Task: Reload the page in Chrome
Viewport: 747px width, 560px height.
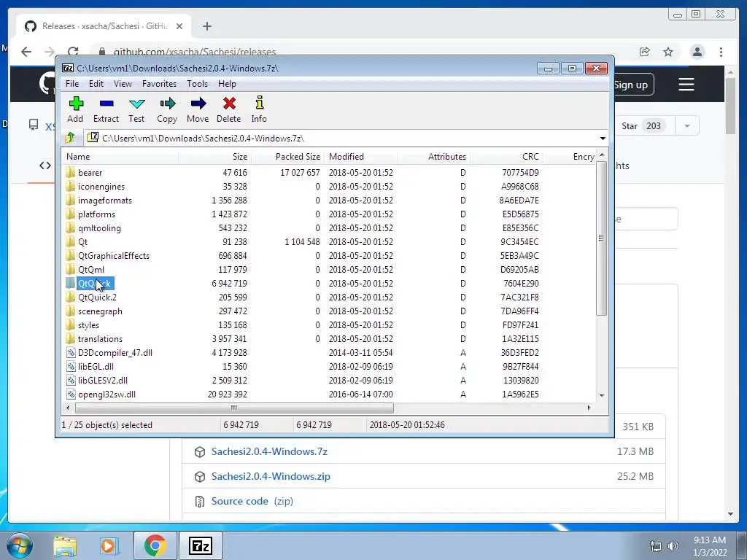Action: tap(73, 52)
